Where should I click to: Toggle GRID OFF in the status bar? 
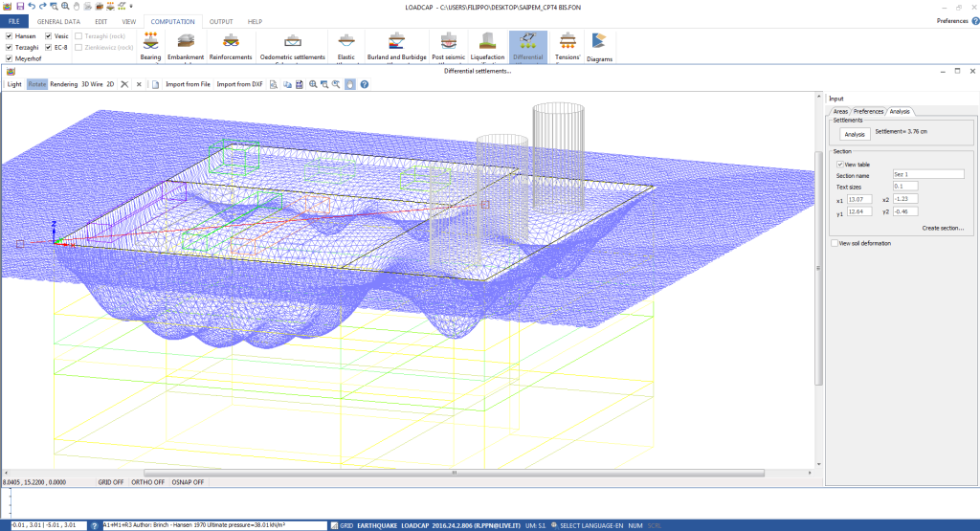coord(111,482)
